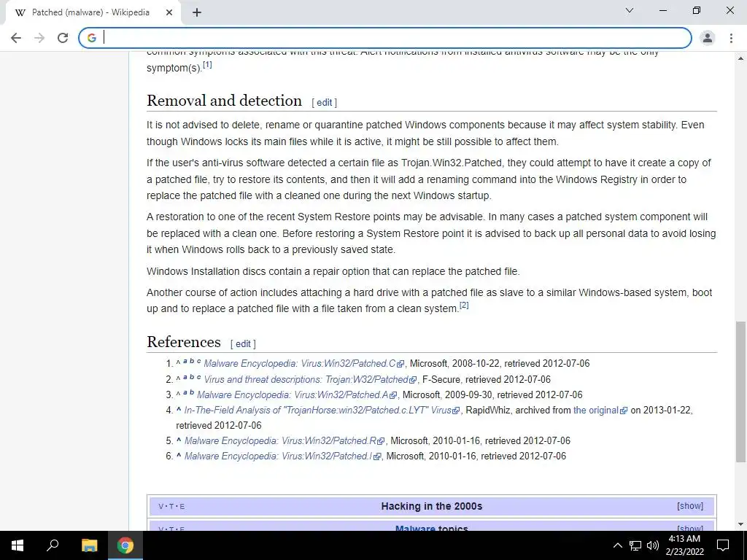The height and width of the screenshot is (560, 747).
Task: Follow citation [2] after clean system
Action: tap(464, 306)
